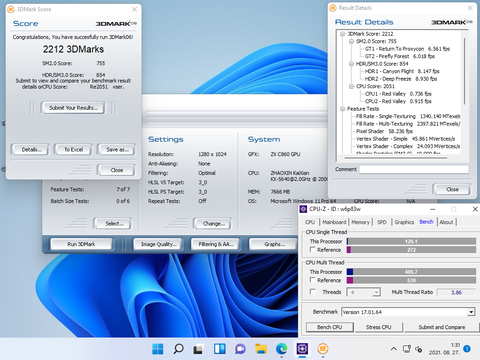The width and height of the screenshot is (480, 360).
Task: Launch Microsoft Edge from taskbar
Action: tap(282, 349)
